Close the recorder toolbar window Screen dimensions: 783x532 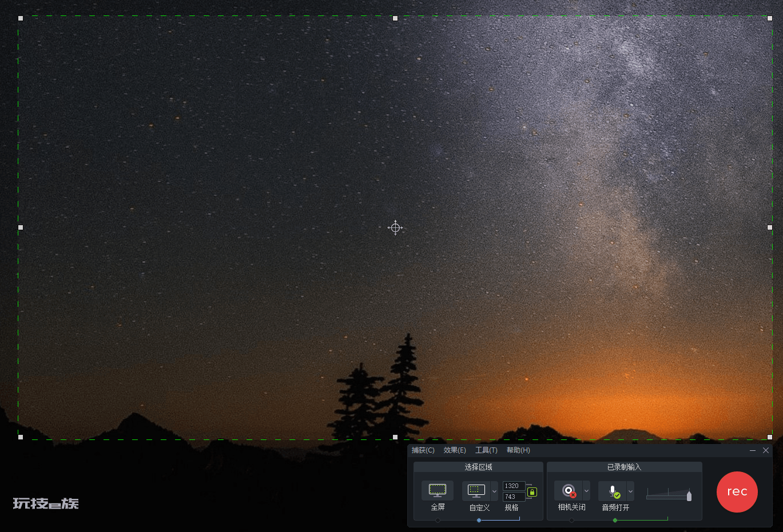point(766,450)
